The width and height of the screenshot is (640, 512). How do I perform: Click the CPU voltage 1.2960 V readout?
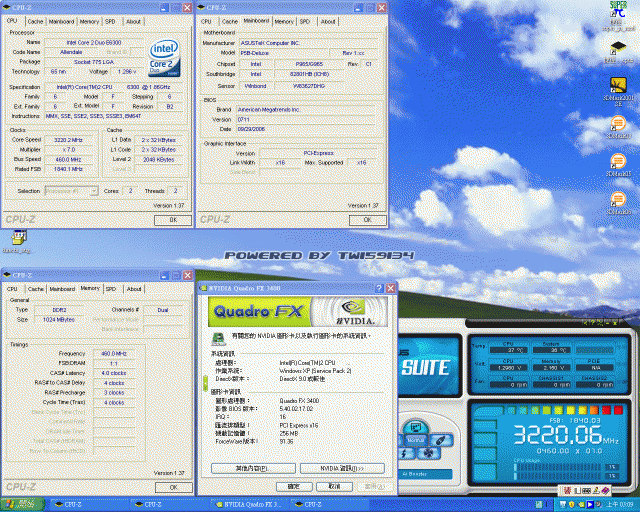(x=508, y=367)
